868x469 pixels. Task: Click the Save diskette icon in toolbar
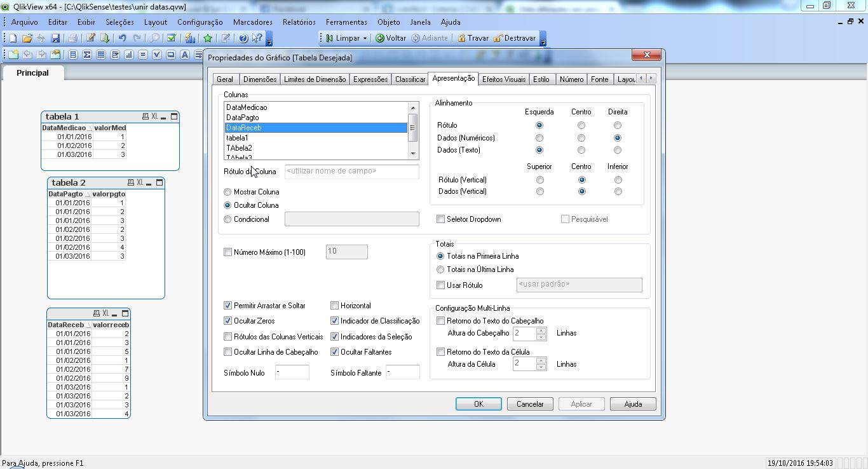[x=55, y=38]
